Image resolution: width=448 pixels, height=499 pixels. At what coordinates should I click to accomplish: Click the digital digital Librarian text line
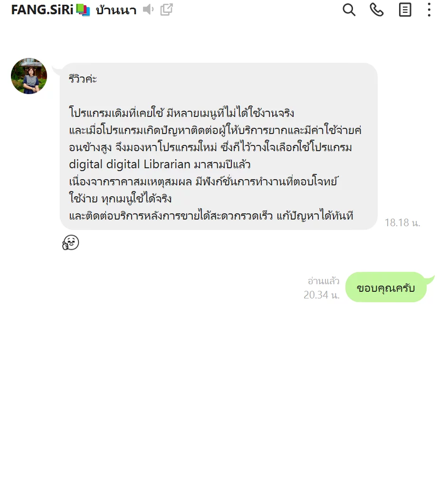click(x=160, y=164)
